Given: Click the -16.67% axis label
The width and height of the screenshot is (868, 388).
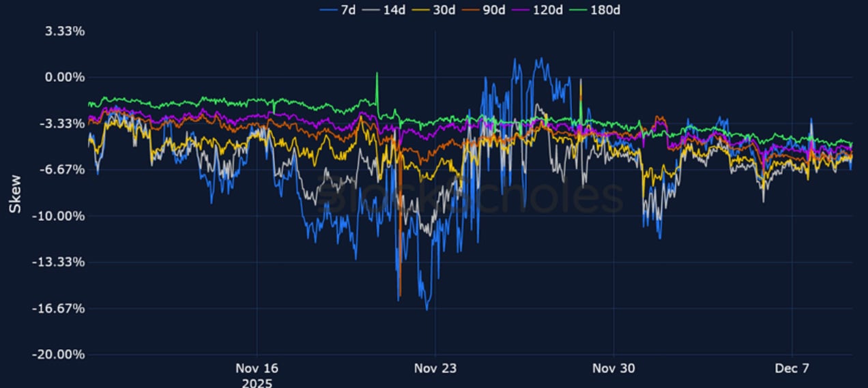Looking at the screenshot, I should tap(61, 308).
